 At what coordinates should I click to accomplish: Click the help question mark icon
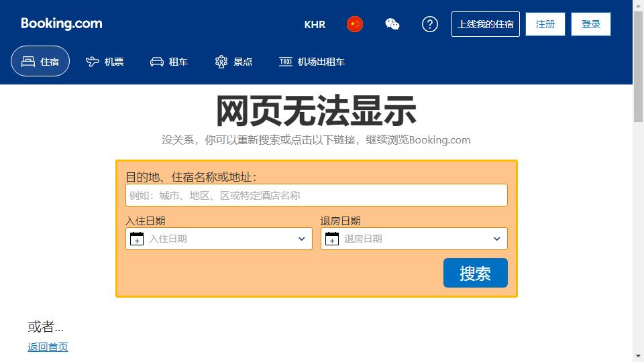(429, 24)
